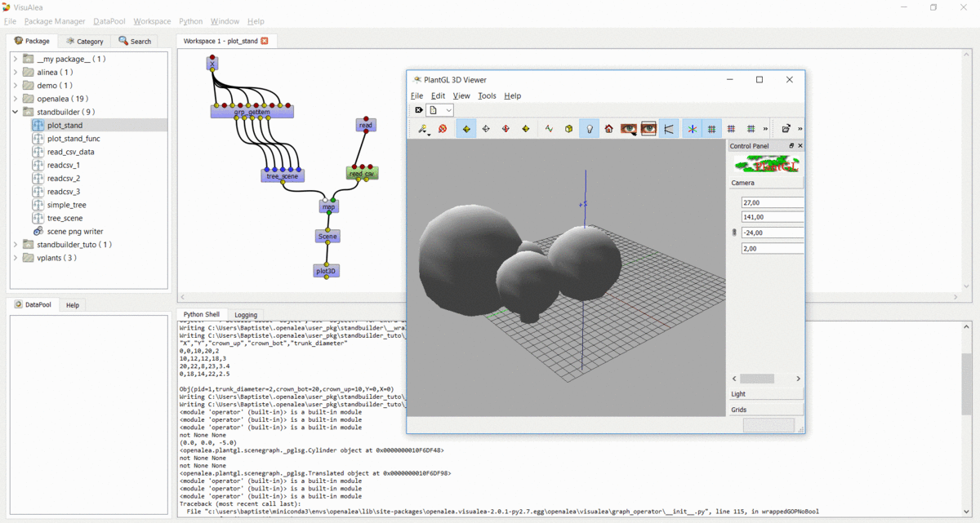This screenshot has height=523, width=980.
Task: Open the document dropdown in PlantGL viewer
Action: [441, 110]
